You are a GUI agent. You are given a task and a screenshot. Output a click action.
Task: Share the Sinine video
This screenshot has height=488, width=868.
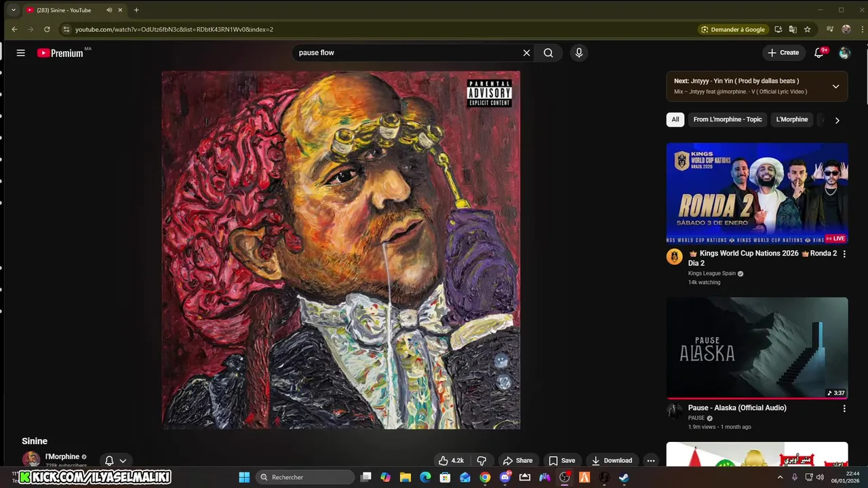tap(517, 460)
